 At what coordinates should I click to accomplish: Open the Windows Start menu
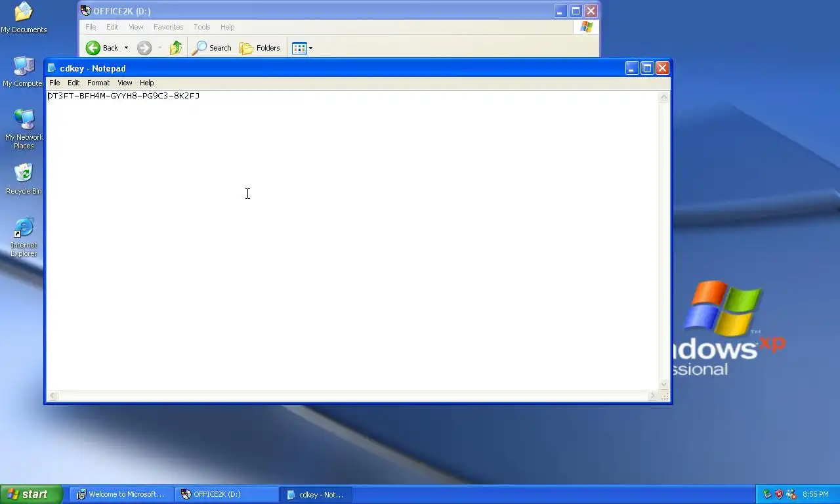pyautogui.click(x=31, y=494)
